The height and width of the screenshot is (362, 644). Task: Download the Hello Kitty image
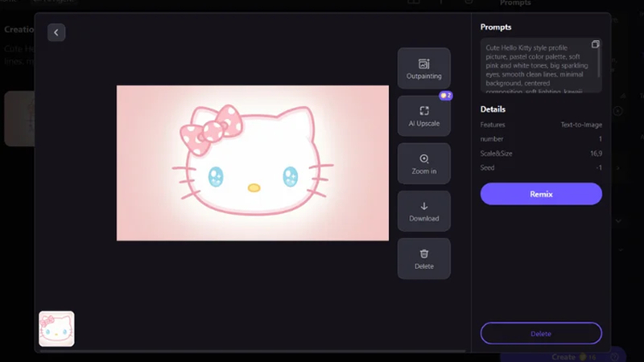click(424, 211)
